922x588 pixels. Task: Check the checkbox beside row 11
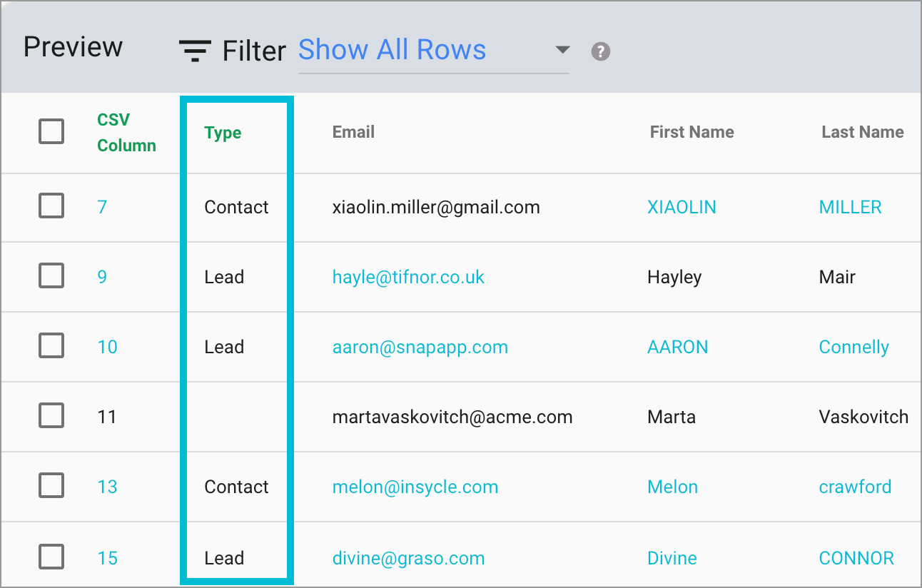[x=51, y=416]
